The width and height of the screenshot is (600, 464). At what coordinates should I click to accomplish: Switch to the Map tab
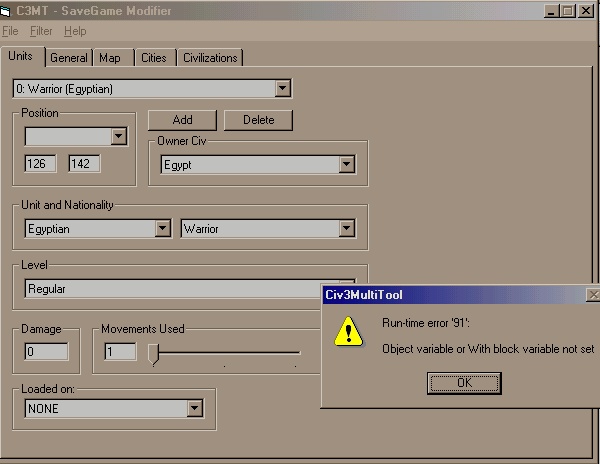tap(110, 58)
